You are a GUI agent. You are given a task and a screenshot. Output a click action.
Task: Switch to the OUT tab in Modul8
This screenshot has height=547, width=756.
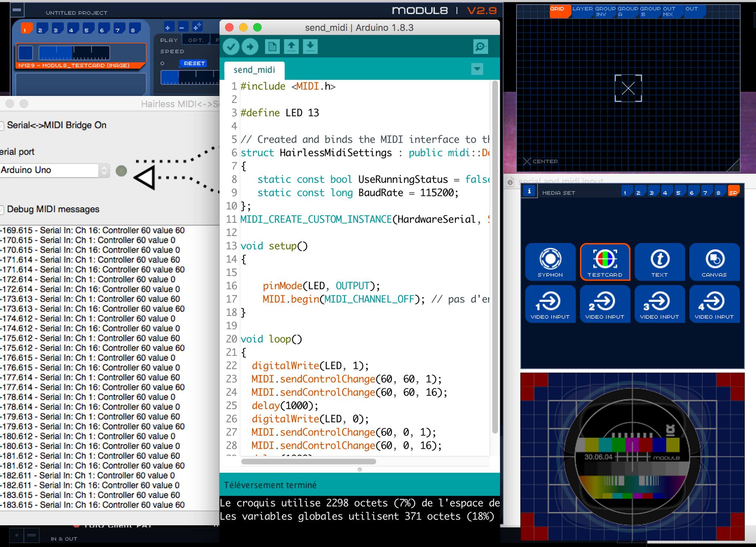[695, 11]
